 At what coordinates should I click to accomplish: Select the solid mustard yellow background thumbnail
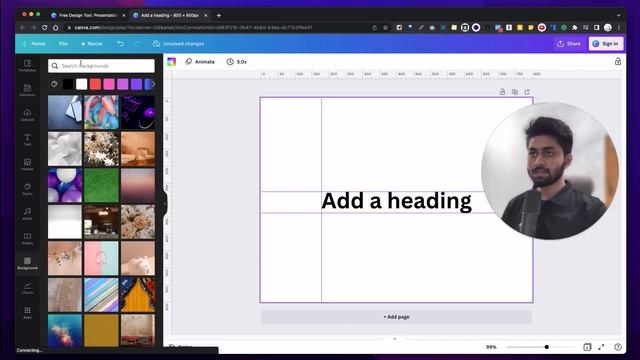(101, 330)
